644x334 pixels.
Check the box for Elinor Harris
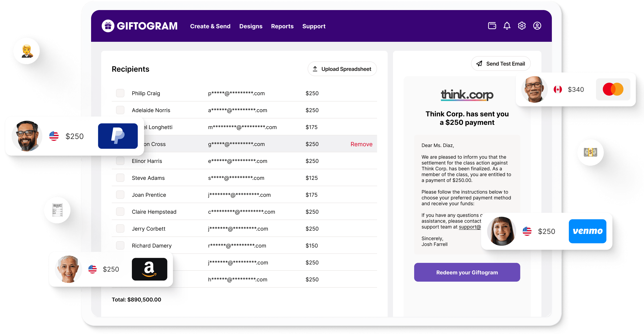click(120, 161)
